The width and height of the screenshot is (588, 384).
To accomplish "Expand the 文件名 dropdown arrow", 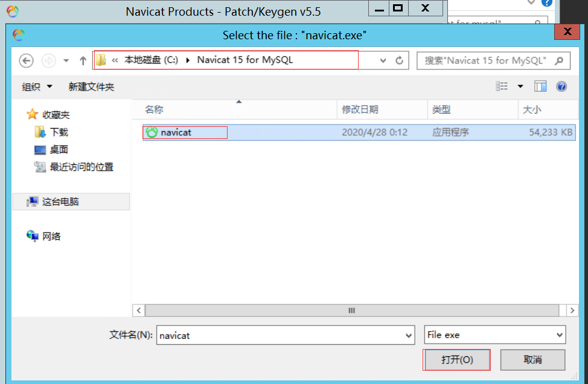I will click(409, 335).
